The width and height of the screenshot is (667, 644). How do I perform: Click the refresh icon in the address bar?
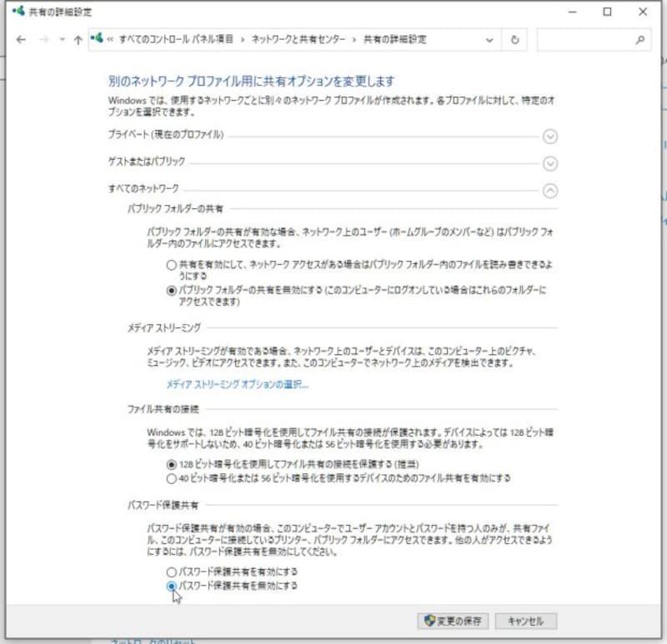point(515,39)
